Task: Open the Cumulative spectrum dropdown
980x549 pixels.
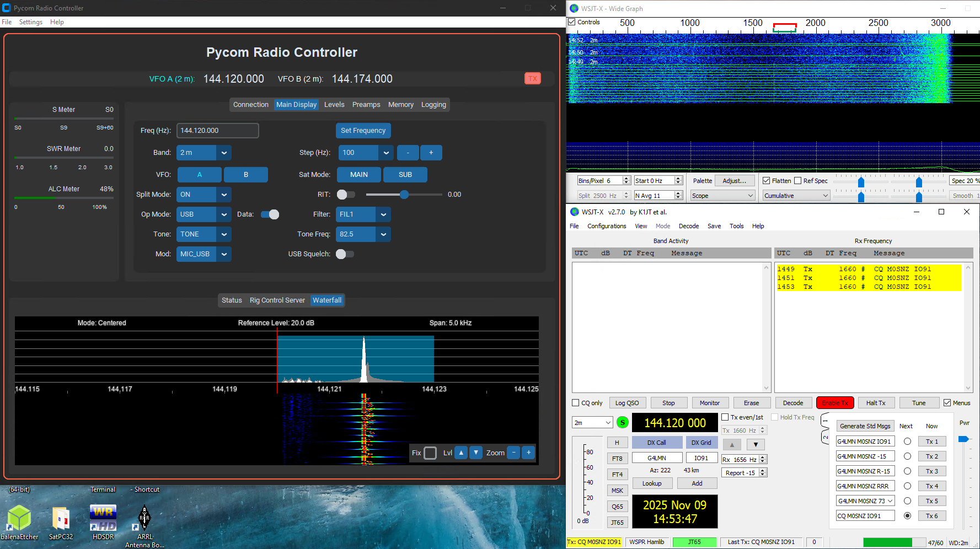Action: 796,195
